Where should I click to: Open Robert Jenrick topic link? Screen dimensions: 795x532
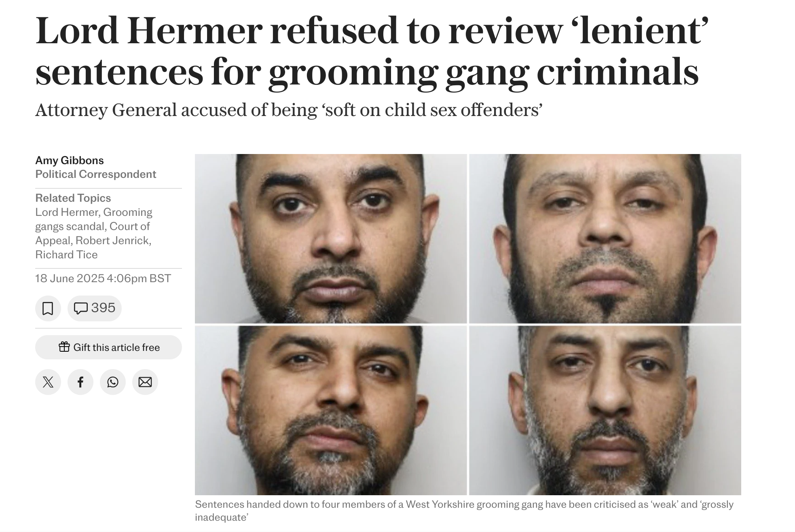click(113, 241)
